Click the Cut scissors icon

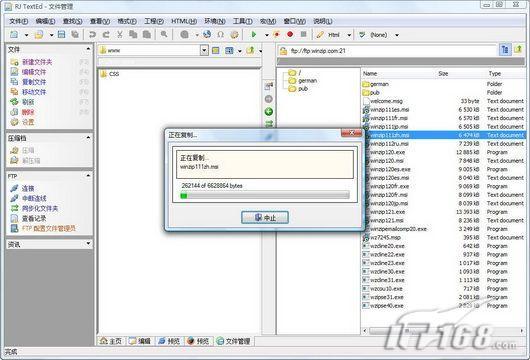(120, 34)
